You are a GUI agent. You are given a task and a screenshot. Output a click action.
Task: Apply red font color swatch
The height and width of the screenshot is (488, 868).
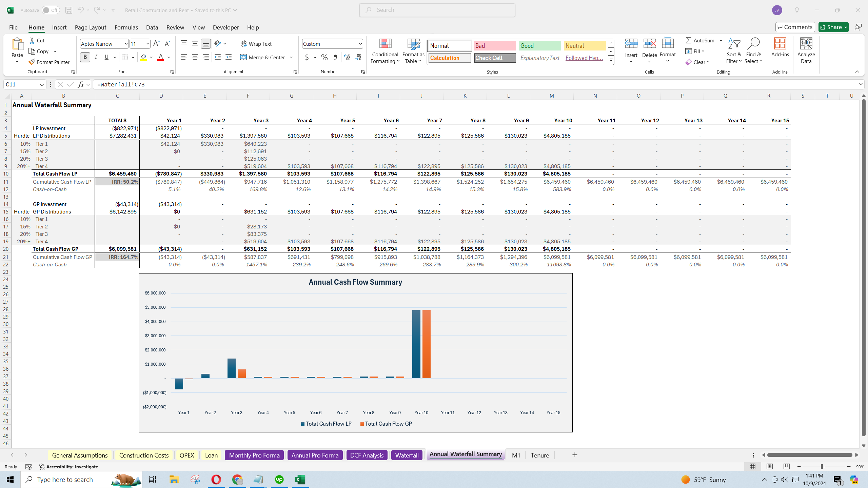tap(161, 57)
